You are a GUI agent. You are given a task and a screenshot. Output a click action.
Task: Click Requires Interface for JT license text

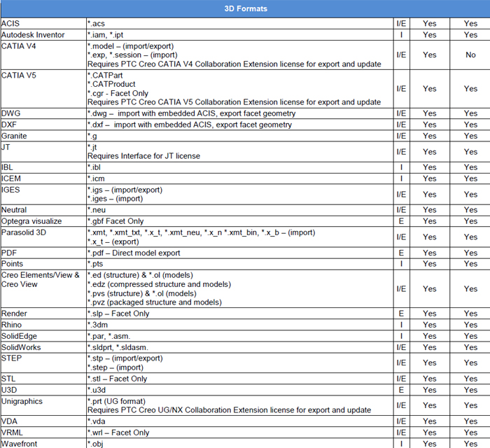click(143, 156)
